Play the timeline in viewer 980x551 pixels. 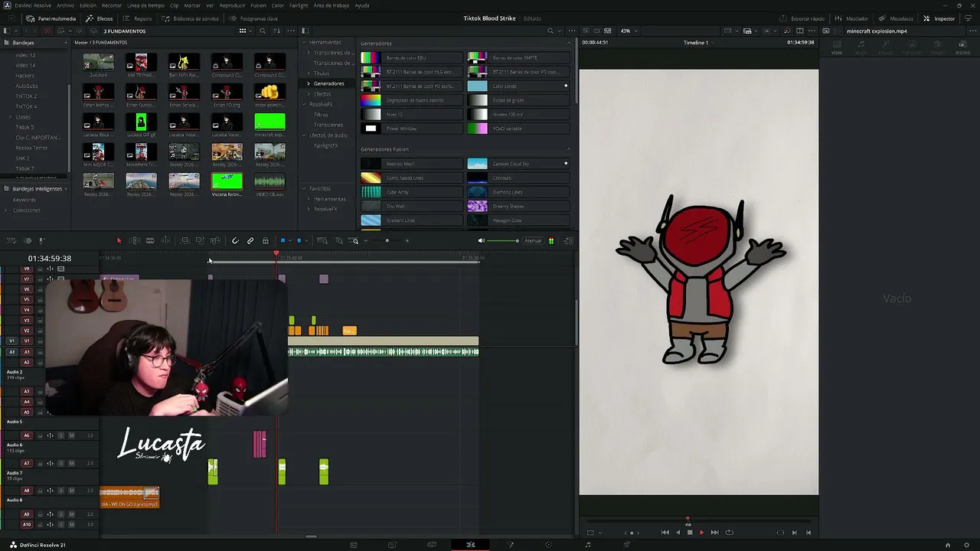[x=701, y=533]
